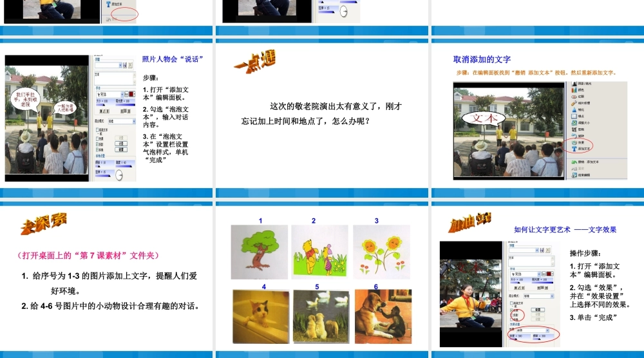The width and height of the screenshot is (644, 358).
Task: Click the delete preset X icon in the 照片人物会说话 slide
Action: click(130, 65)
